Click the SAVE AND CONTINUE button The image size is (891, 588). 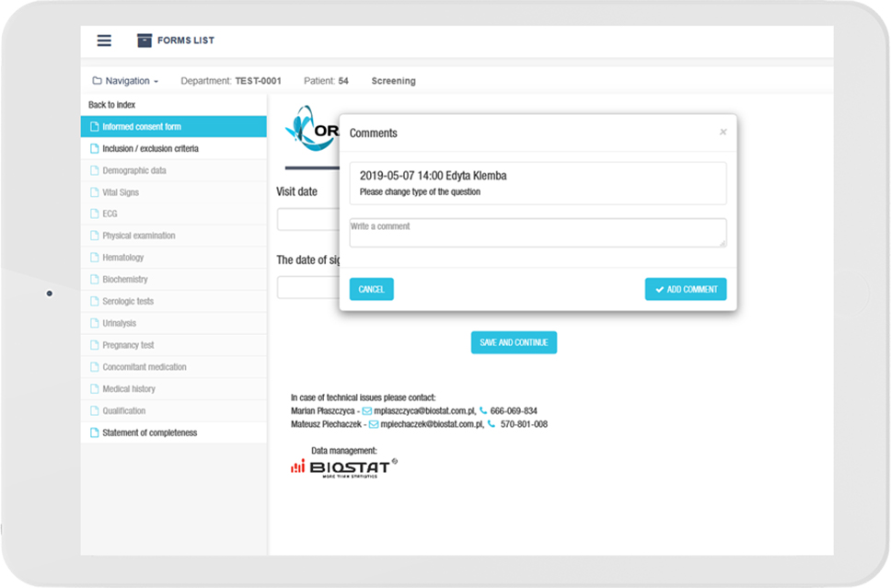[x=514, y=342]
